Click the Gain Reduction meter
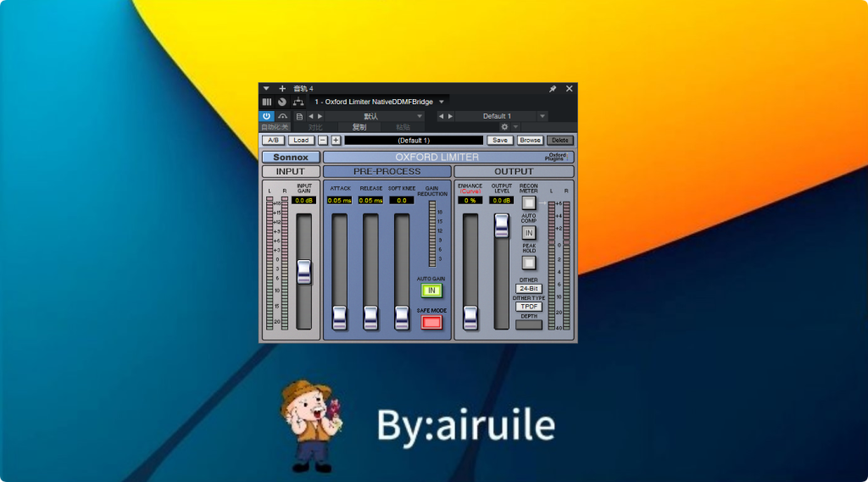 (432, 234)
